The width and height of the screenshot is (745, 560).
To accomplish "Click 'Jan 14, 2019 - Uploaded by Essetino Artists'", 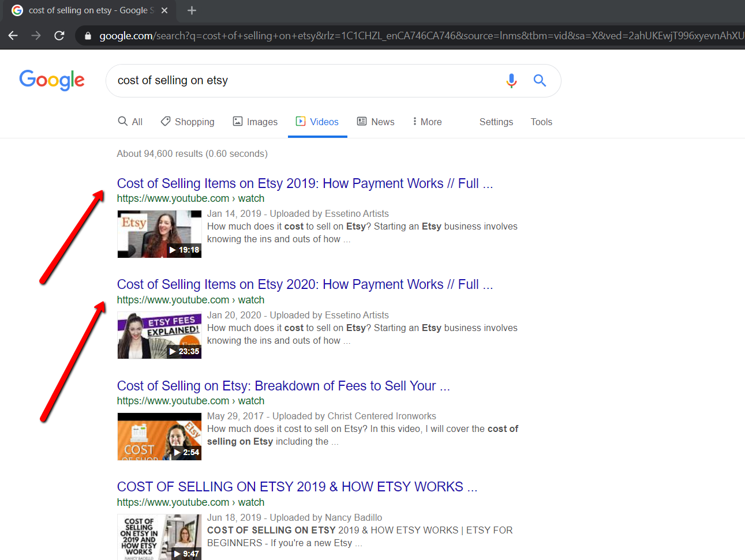I will (298, 213).
